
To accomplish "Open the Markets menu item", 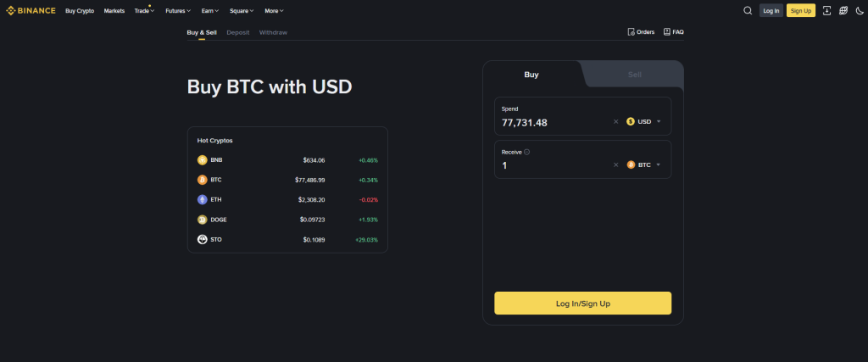I will tap(114, 11).
